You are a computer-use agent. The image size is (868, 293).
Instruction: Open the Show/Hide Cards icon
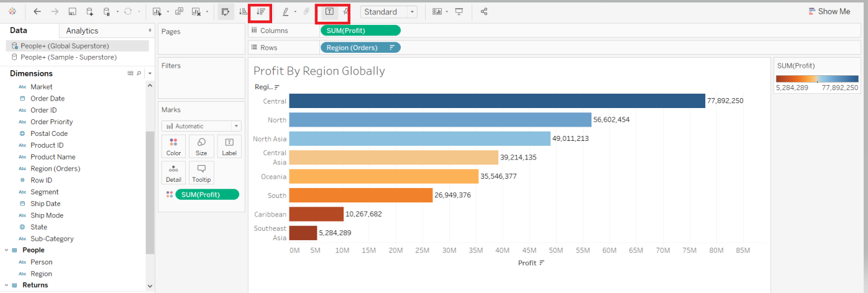coord(437,11)
